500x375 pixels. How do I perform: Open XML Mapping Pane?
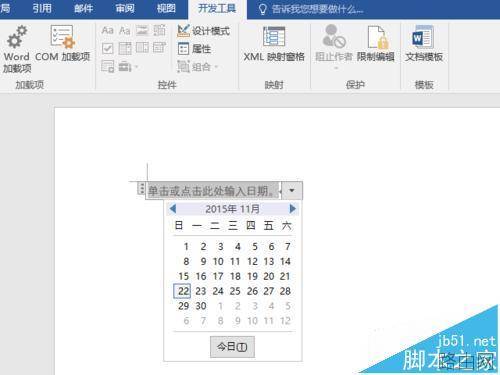(274, 44)
